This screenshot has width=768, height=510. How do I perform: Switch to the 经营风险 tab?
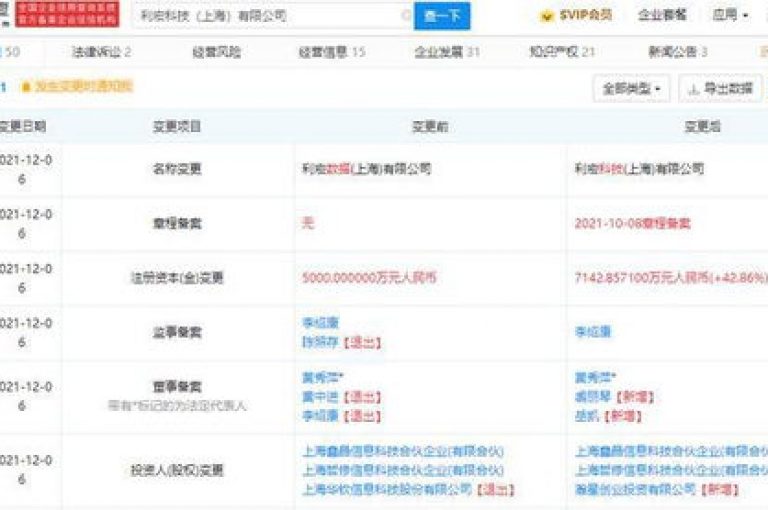click(x=216, y=52)
